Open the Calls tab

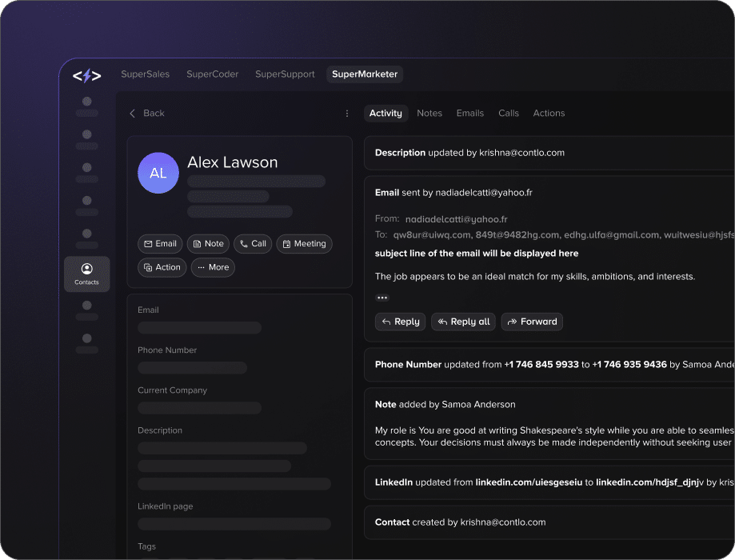tap(509, 114)
